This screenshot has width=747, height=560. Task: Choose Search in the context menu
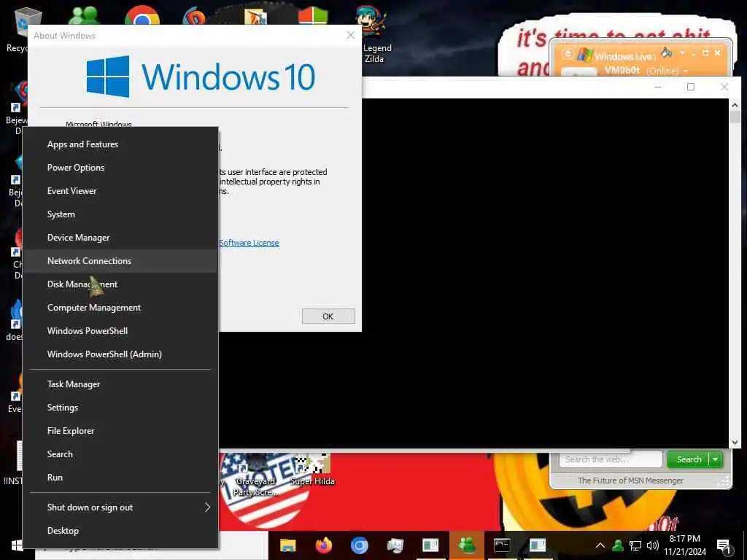[x=120, y=454]
